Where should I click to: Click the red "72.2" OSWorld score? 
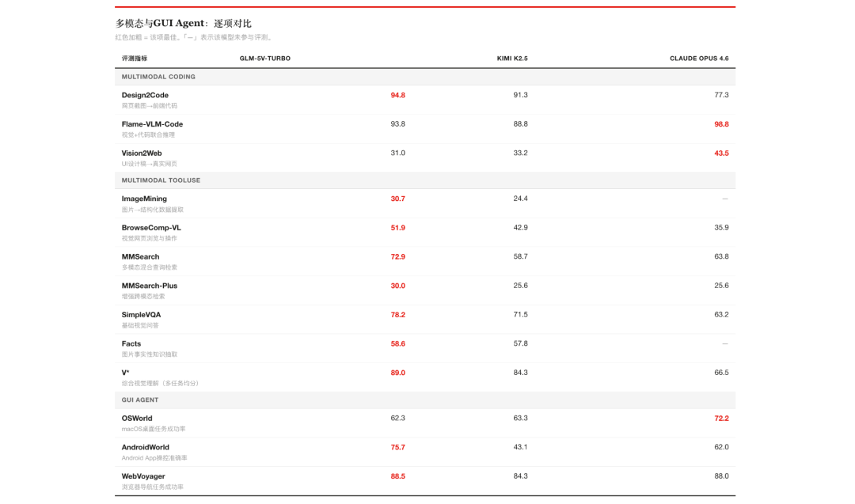coord(721,419)
